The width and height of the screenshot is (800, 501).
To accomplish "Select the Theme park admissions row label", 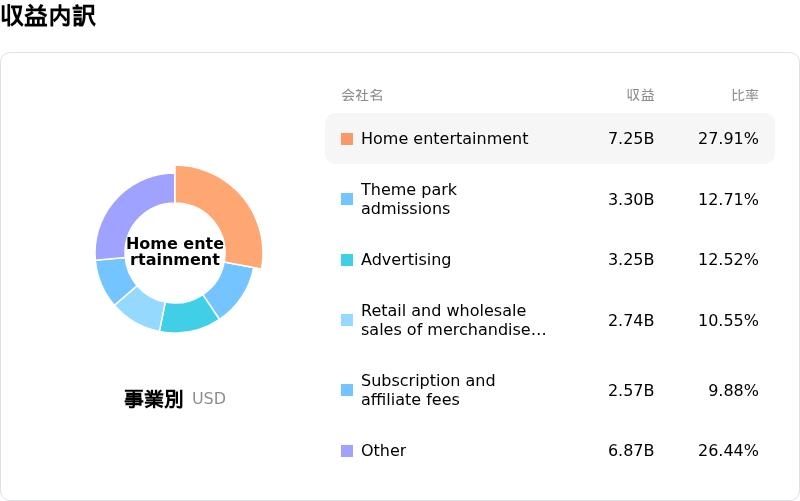I will 409,199.
